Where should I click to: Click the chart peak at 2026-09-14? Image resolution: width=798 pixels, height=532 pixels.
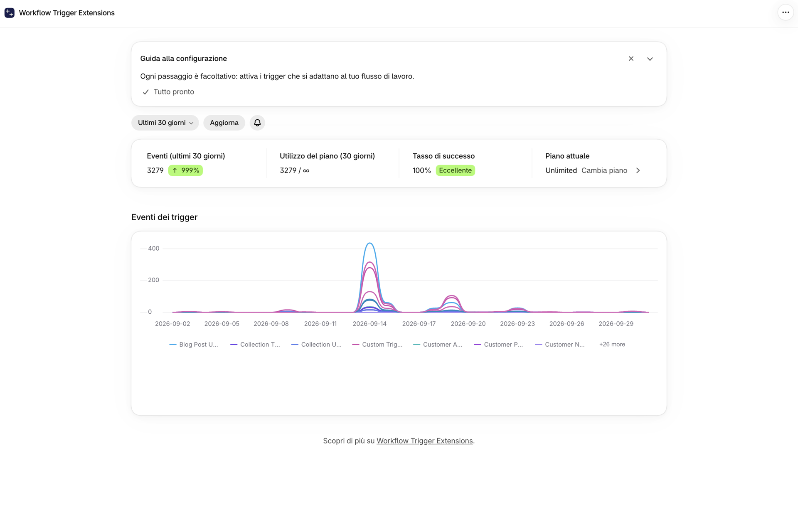tap(369, 244)
